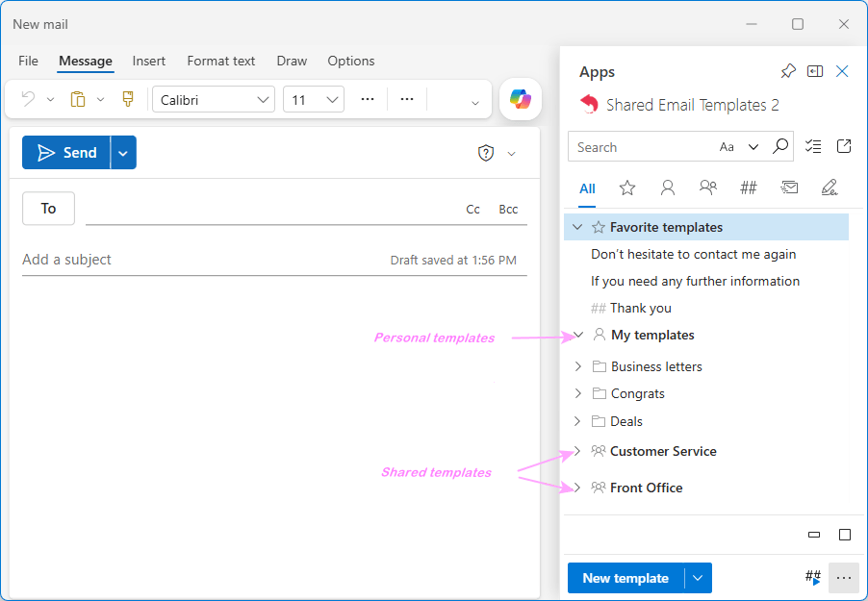Image resolution: width=868 pixels, height=601 pixels.
Task: Click the shield question mark icon
Action: (485, 153)
